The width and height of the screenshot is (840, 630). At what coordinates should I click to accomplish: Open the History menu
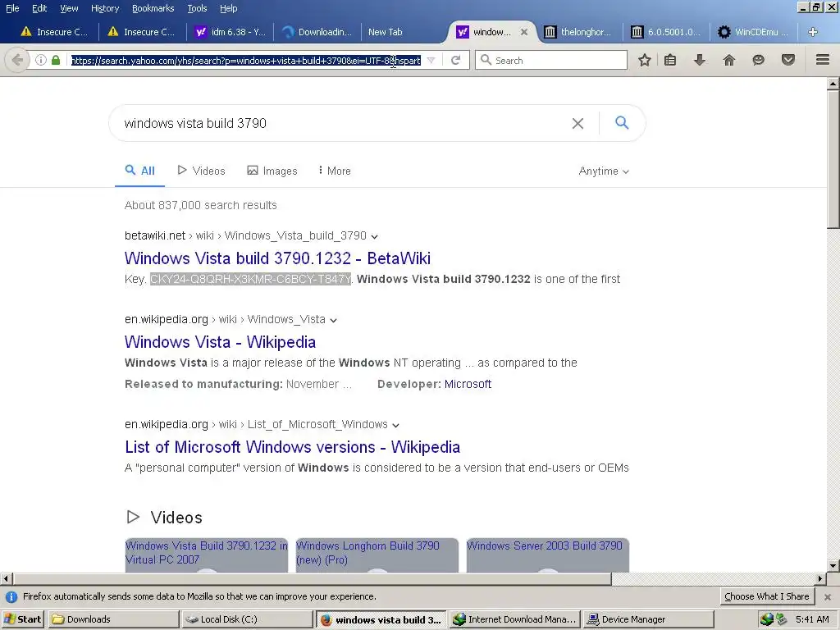coord(104,8)
